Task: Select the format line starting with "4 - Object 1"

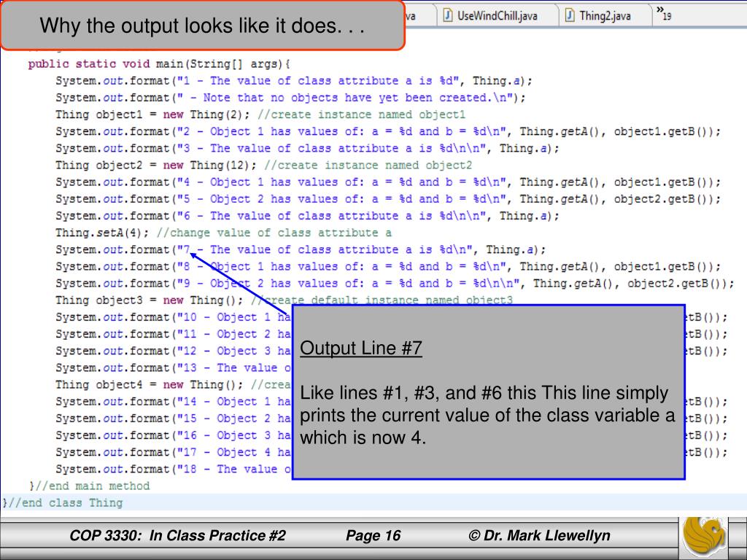Action: (x=388, y=182)
